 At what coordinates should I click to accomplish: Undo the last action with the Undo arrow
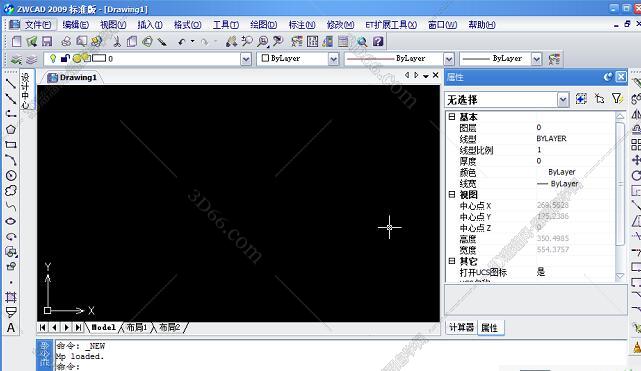[x=182, y=42]
